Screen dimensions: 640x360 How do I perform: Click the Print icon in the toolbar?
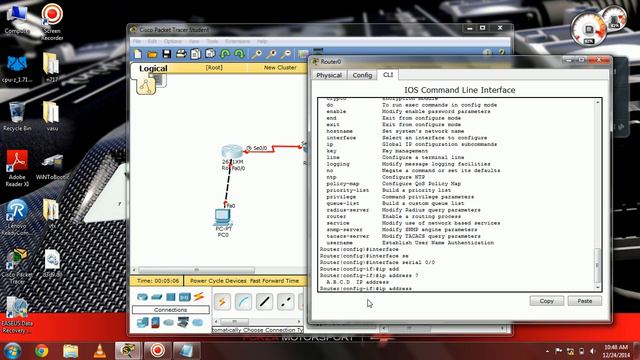181,54
